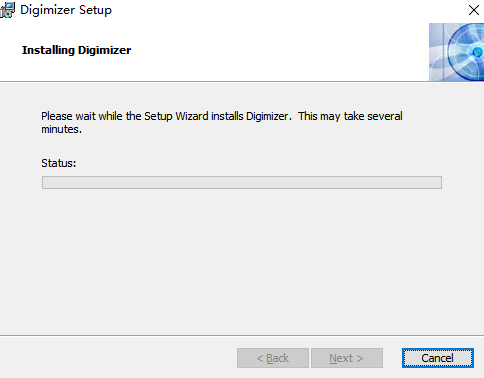This screenshot has width=484, height=378.
Task: Click the blue disc graphic in the banner
Action: click(x=467, y=52)
